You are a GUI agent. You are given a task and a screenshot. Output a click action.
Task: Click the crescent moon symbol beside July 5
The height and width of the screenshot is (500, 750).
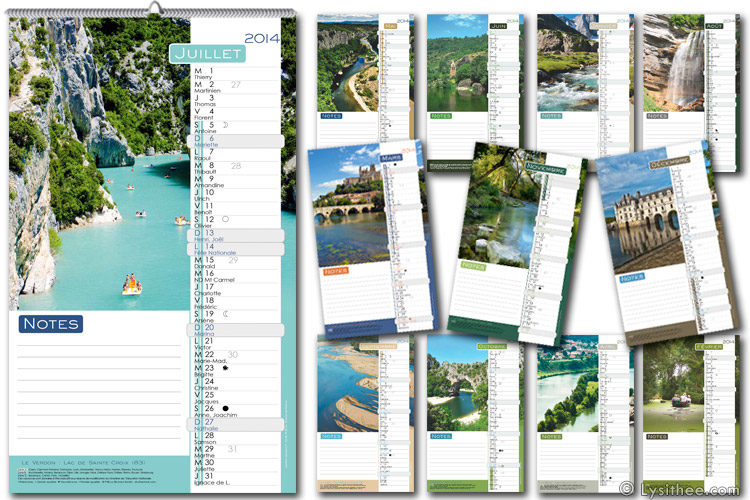pos(225,124)
